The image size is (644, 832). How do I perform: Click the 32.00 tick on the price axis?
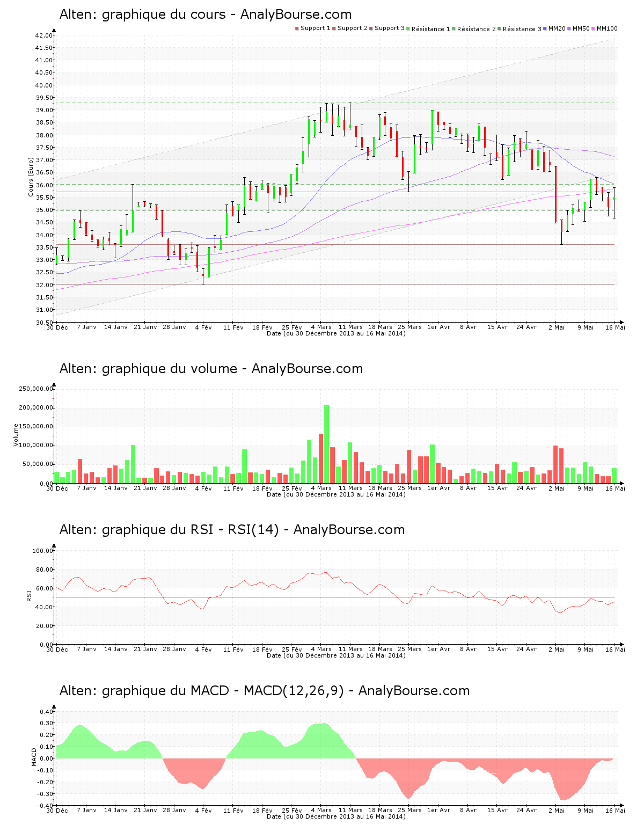[x=45, y=285]
